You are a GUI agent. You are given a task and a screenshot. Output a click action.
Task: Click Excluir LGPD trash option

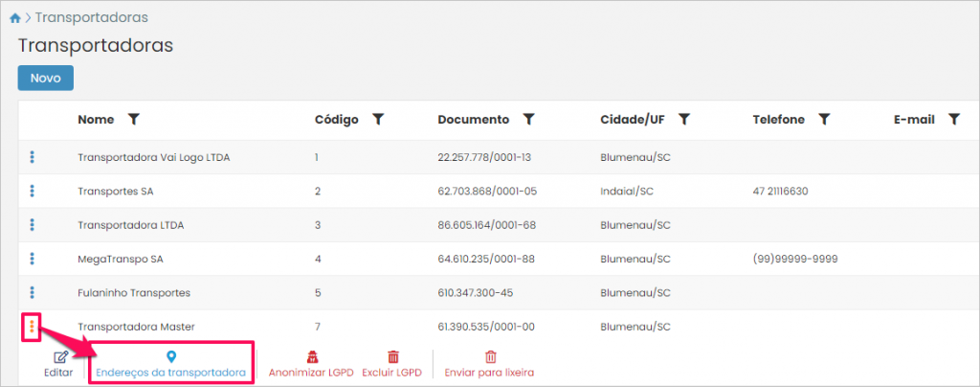click(393, 364)
